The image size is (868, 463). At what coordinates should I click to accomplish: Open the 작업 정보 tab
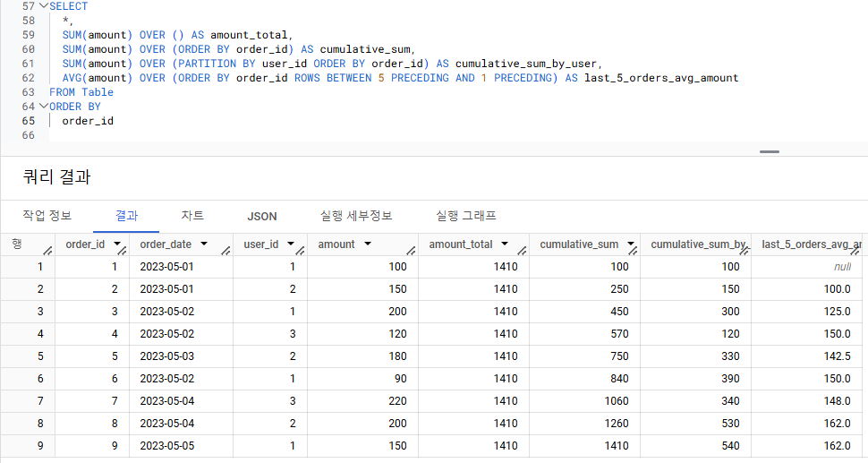pyautogui.click(x=47, y=216)
